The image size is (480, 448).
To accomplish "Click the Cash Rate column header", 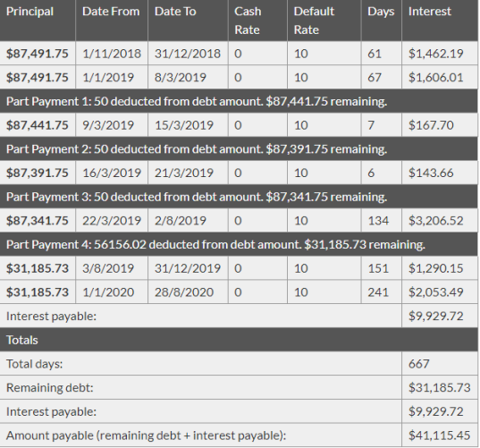I will 257,21.
